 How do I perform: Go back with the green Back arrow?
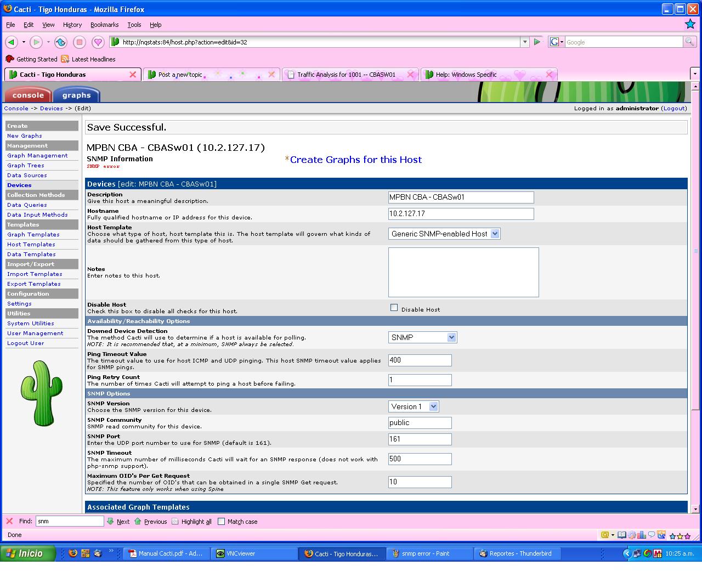pos(11,42)
